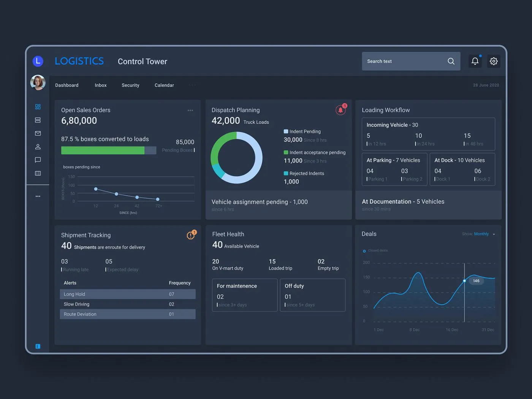Open Open Sales Orders more options menu
Viewport: 532px width, 399px height.
click(x=190, y=111)
